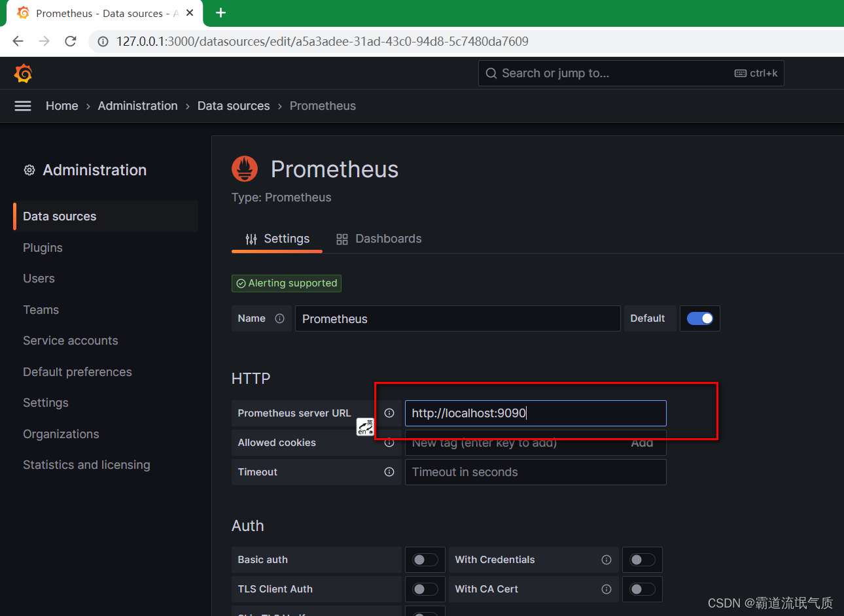Click the With CA Cert info icon

pos(607,589)
